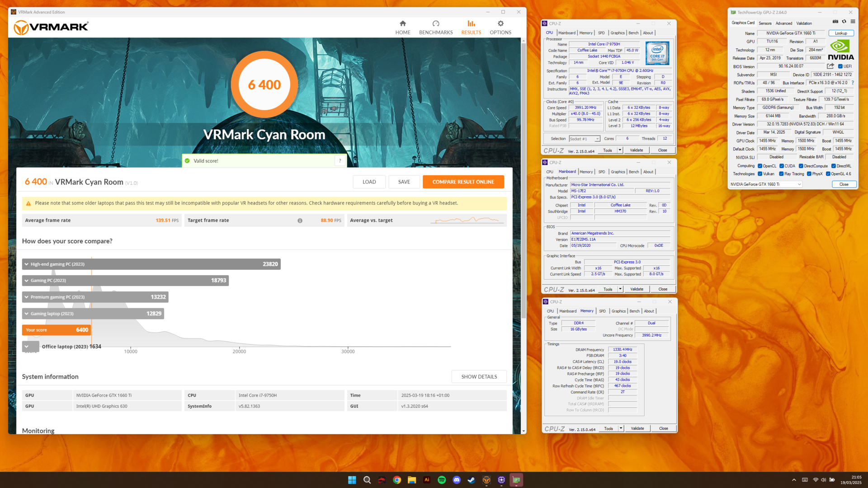
Task: Toggle the OpenGL 4.6 checkbox in GPU-Z
Action: pos(828,174)
